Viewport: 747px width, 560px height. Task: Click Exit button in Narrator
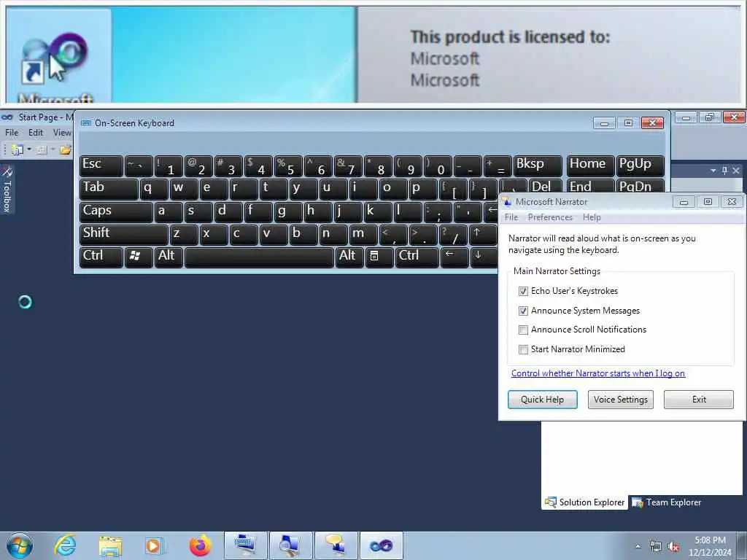(x=699, y=400)
